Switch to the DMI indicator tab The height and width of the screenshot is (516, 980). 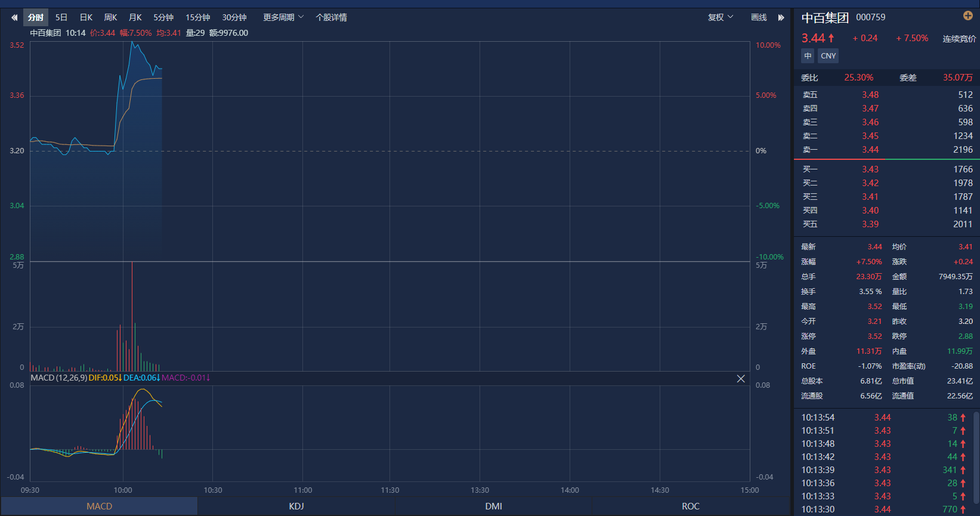pos(493,506)
